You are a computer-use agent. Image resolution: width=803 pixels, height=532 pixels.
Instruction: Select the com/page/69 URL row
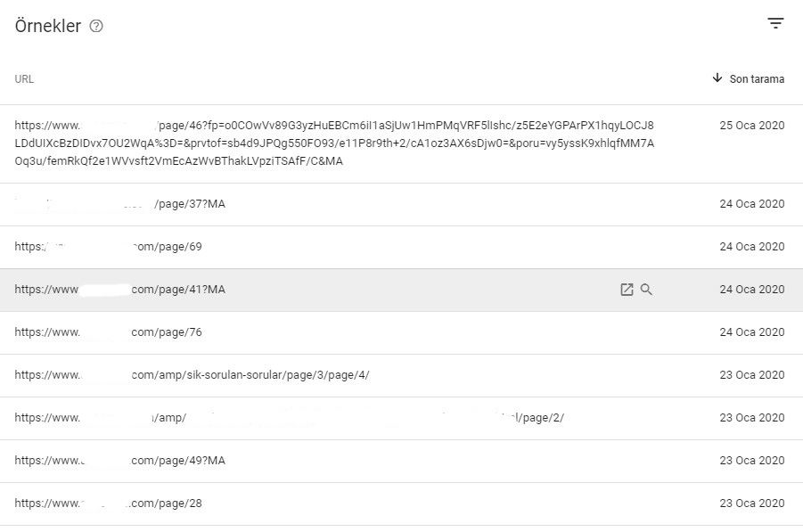point(401,247)
